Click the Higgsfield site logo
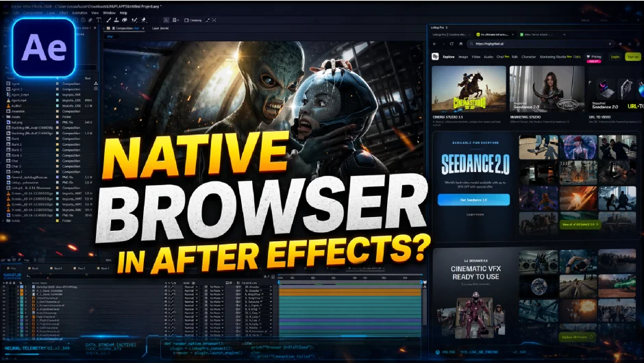 tap(435, 57)
